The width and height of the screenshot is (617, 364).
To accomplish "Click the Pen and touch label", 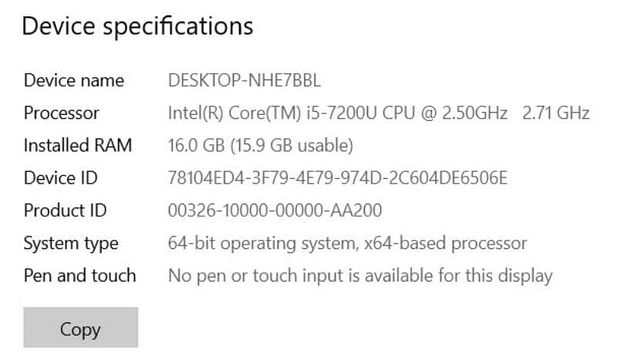I will tap(79, 275).
